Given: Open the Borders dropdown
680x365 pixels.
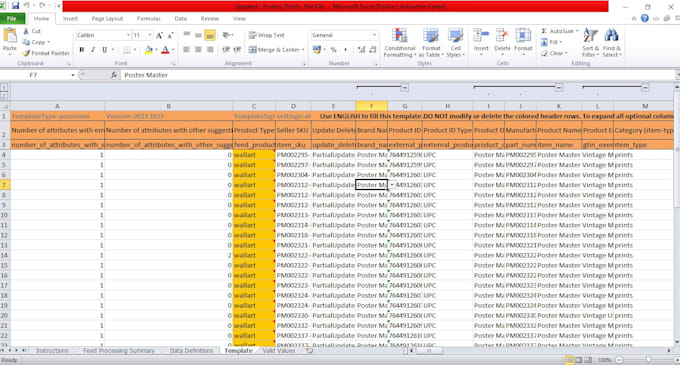Looking at the screenshot, I should 135,50.
